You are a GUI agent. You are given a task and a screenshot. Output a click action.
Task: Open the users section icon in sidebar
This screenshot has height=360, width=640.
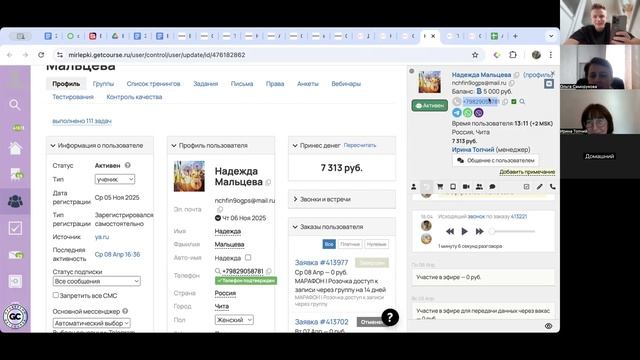coord(16,201)
